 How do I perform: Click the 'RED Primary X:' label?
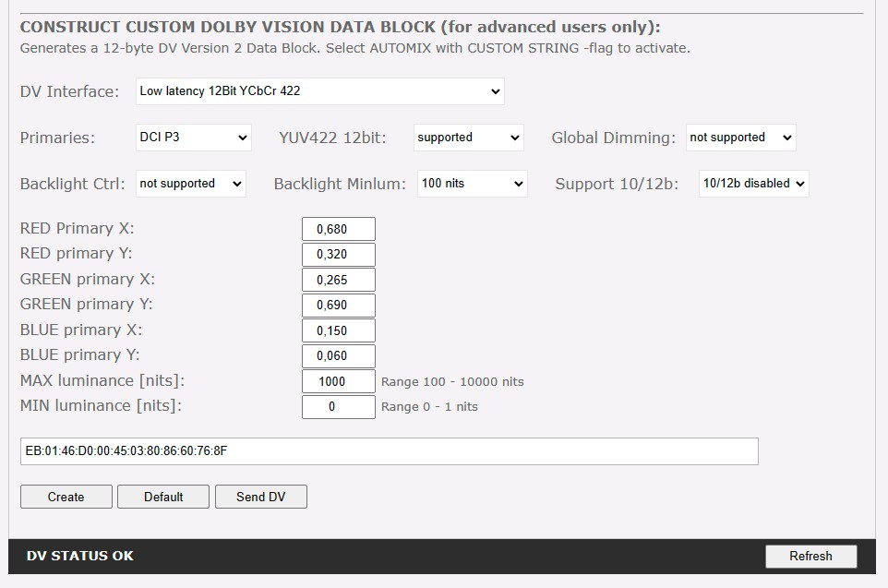(x=77, y=228)
